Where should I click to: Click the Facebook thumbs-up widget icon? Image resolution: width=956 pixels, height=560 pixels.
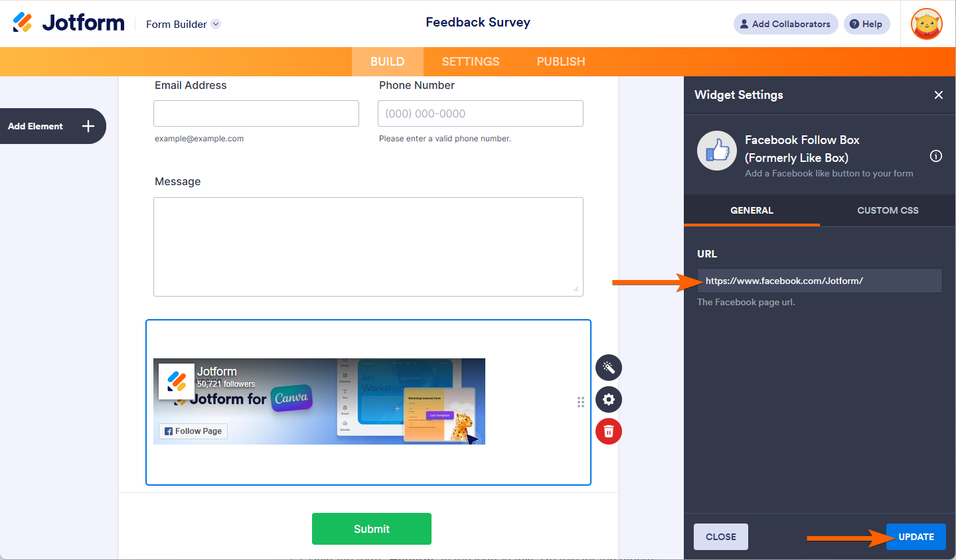click(x=716, y=151)
